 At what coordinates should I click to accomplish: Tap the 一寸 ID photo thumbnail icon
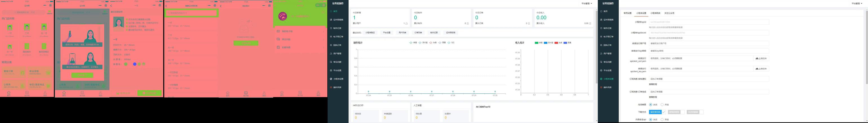tap(10, 27)
